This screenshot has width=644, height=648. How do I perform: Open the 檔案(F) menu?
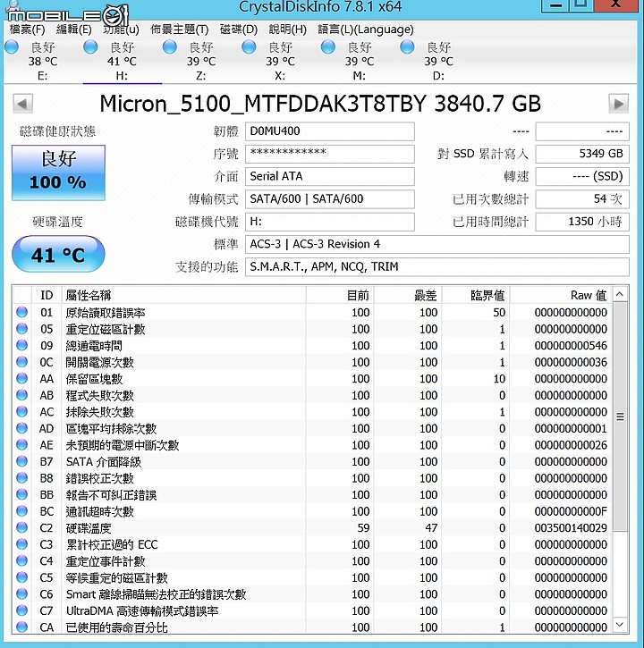[27, 29]
